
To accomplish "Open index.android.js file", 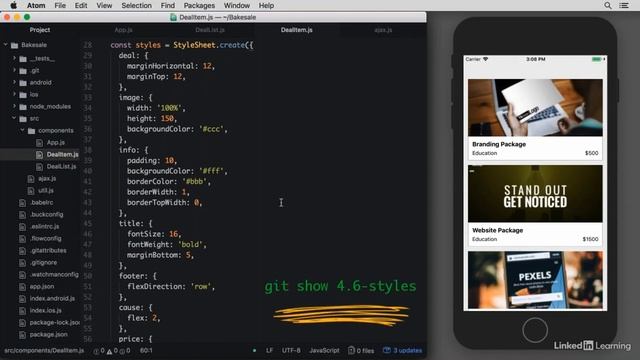I will pos(52,298).
